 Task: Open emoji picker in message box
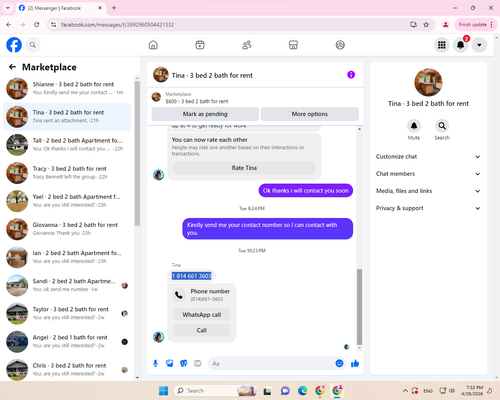tap(339, 363)
